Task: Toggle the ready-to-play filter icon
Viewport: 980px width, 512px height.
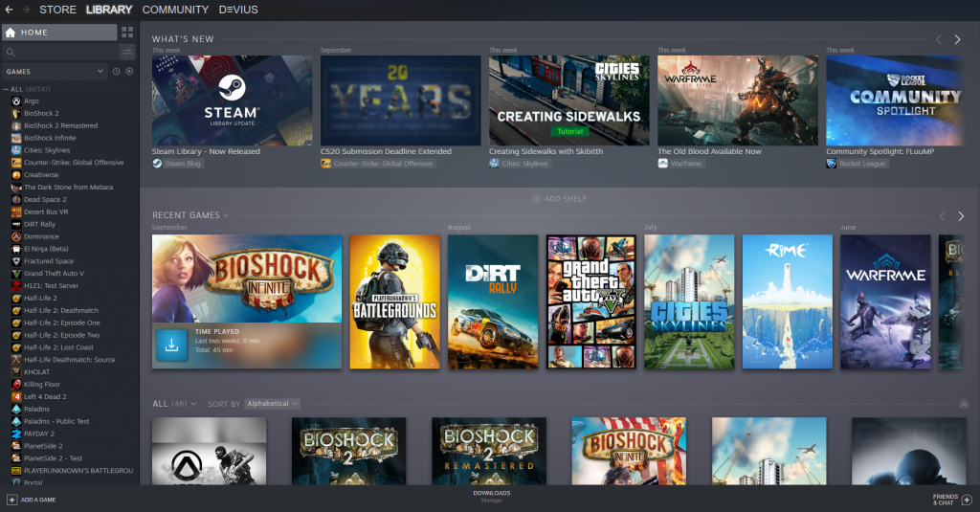Action: point(129,72)
